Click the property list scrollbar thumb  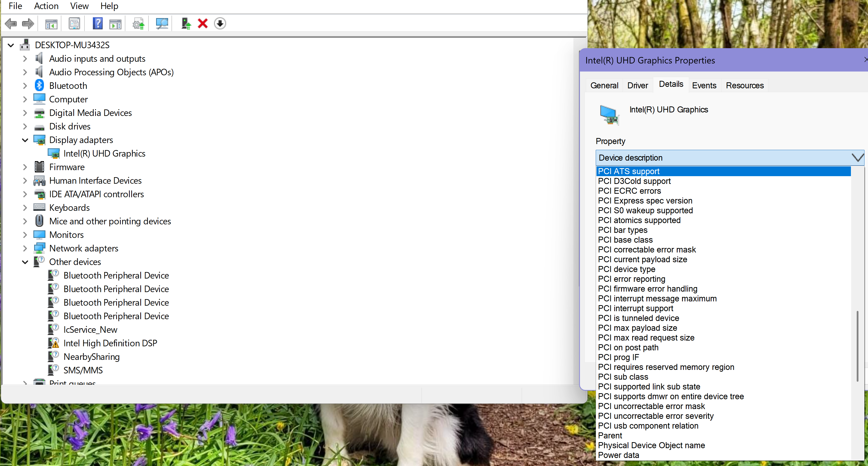click(857, 347)
